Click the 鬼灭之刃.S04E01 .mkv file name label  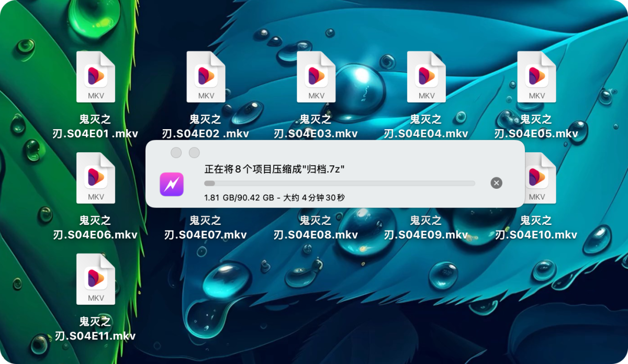coord(96,127)
